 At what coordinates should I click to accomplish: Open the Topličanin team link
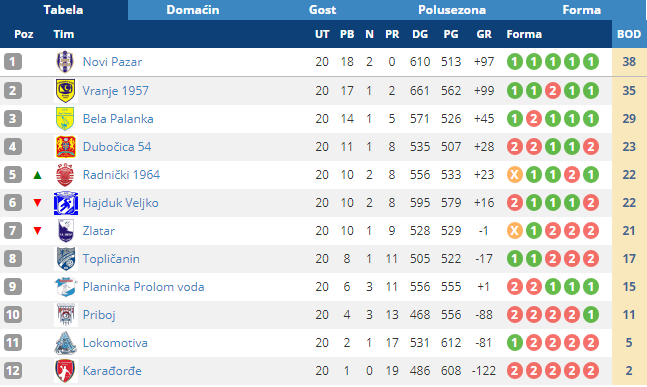111,259
